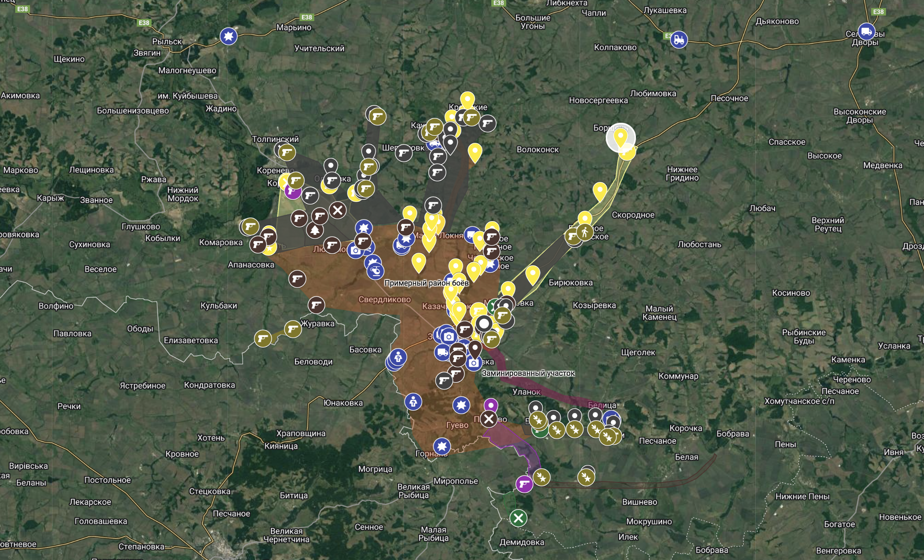Select the helicopter marker near Свердликово
This screenshot has width=924, height=560.
click(x=375, y=271)
